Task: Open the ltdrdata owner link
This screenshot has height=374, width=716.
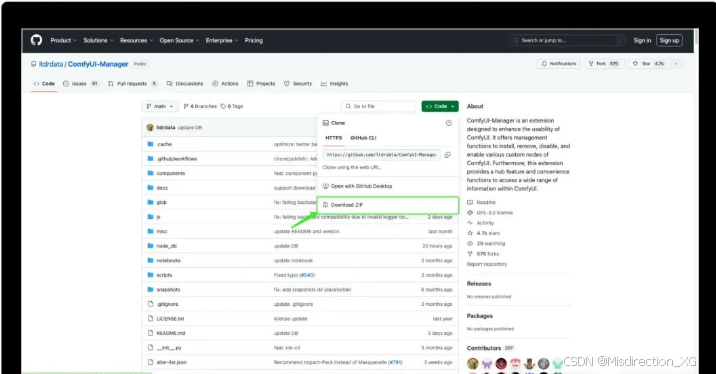Action: (x=51, y=64)
